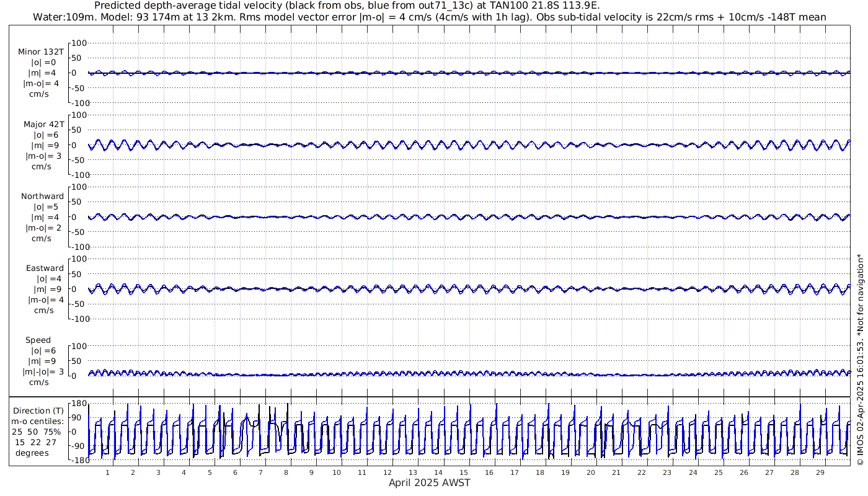Click day tick label 13 on date axis
868x496 pixels.
click(413, 472)
